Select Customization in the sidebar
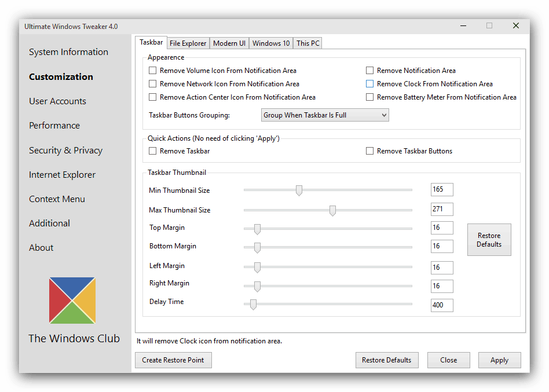This screenshot has height=392, width=549. pyautogui.click(x=61, y=77)
